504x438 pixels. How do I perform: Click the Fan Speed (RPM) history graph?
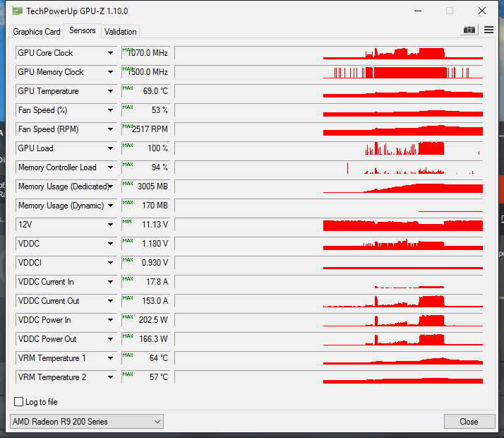tap(329, 129)
